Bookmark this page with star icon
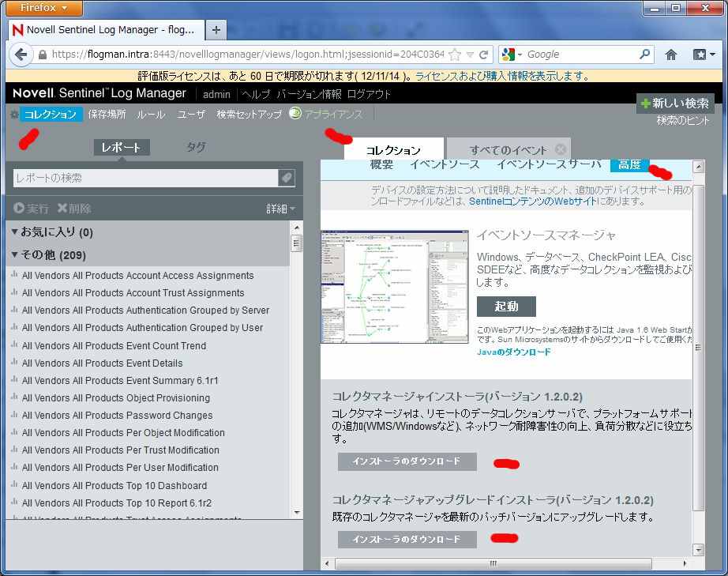The height and width of the screenshot is (576, 728). click(x=455, y=55)
